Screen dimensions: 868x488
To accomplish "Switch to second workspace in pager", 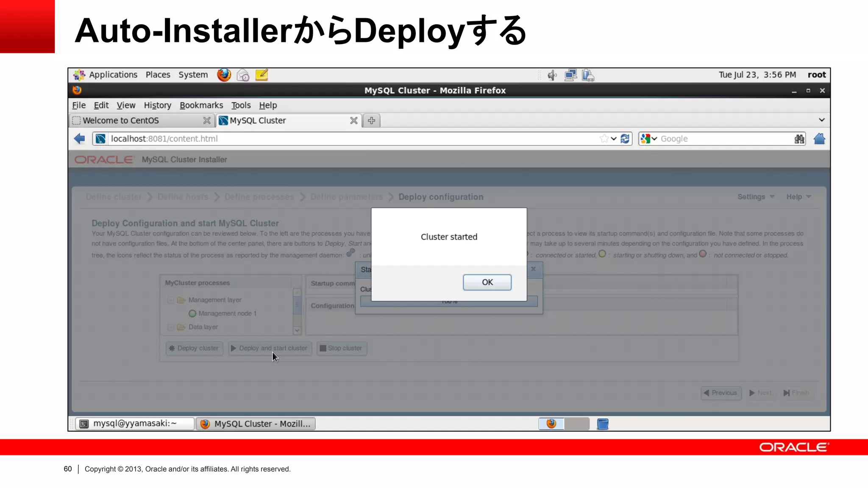I will pos(577,424).
